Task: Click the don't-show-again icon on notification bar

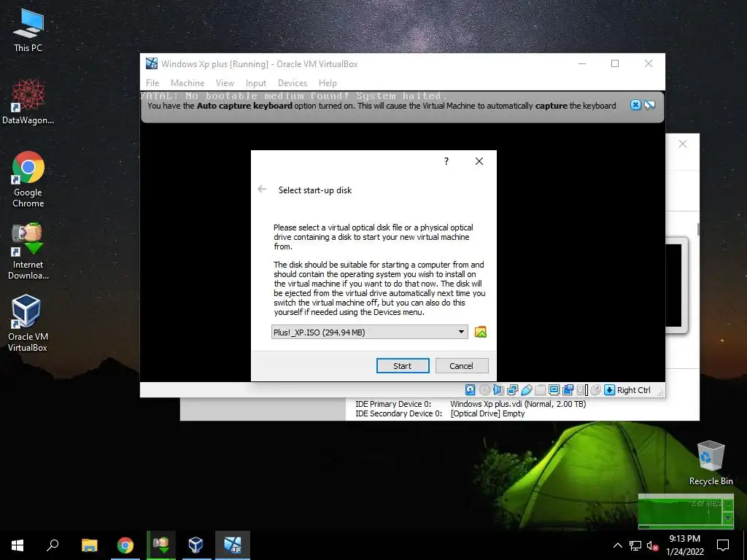Action: tap(650, 105)
